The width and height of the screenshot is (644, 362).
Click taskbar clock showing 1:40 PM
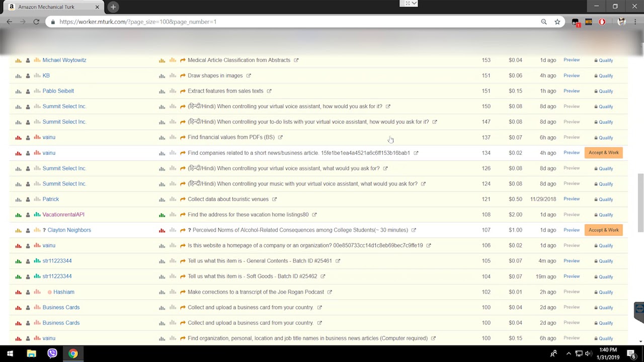point(608,353)
